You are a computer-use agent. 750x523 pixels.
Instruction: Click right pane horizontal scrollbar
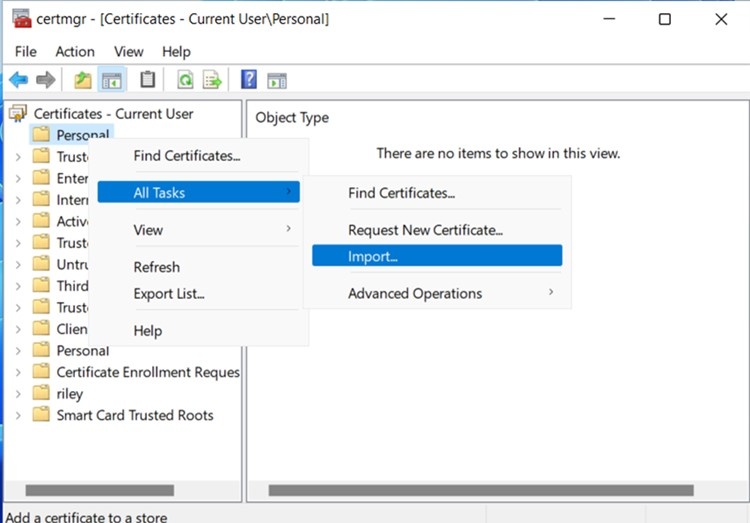[x=481, y=490]
